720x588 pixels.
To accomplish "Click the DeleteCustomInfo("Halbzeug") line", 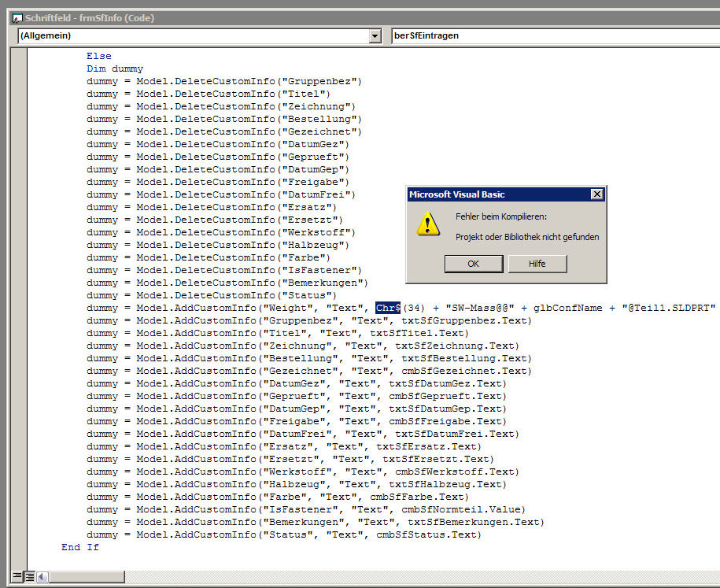I will [x=218, y=245].
